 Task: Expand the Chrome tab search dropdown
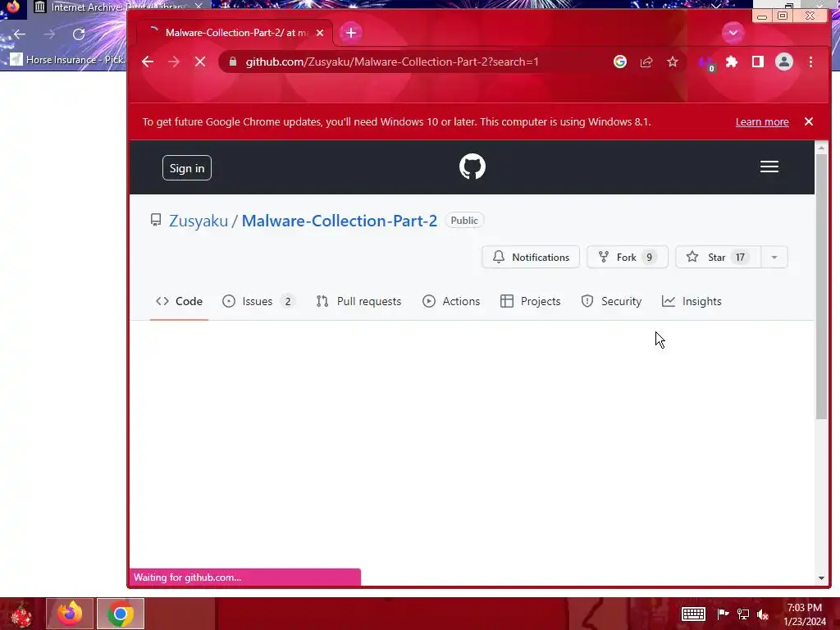733,33
